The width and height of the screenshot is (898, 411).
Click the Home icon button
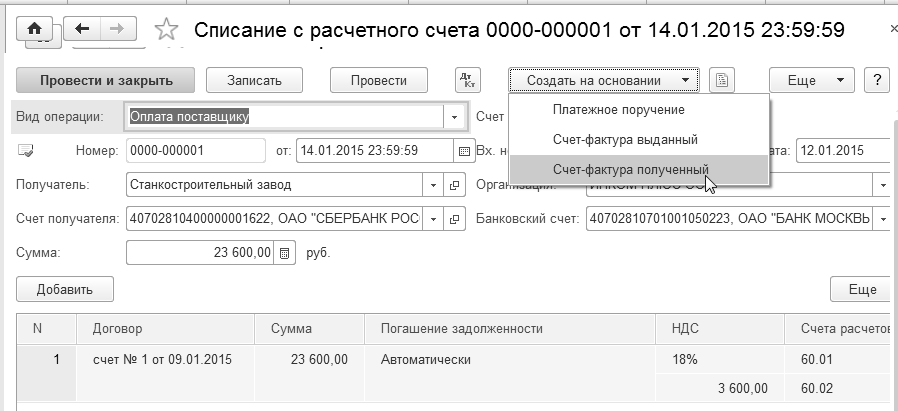click(x=38, y=30)
